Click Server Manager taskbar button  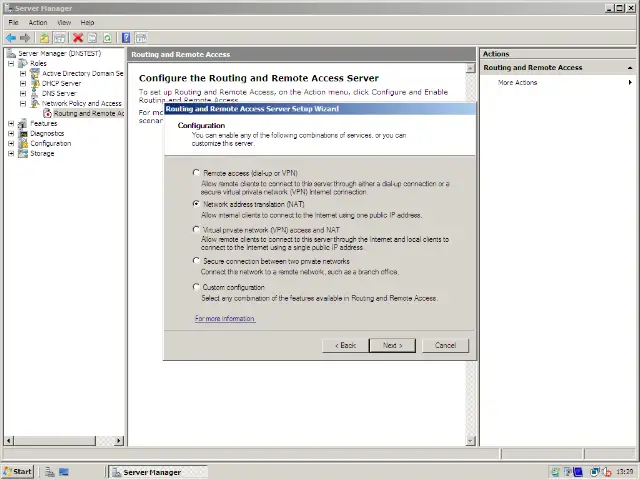point(158,472)
